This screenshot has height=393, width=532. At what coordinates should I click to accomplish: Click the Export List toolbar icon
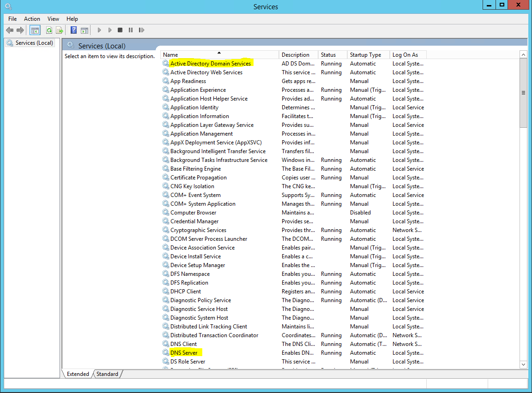(60, 30)
